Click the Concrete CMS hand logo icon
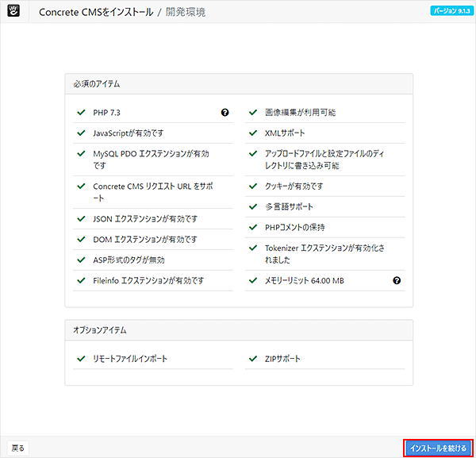 (x=13, y=10)
